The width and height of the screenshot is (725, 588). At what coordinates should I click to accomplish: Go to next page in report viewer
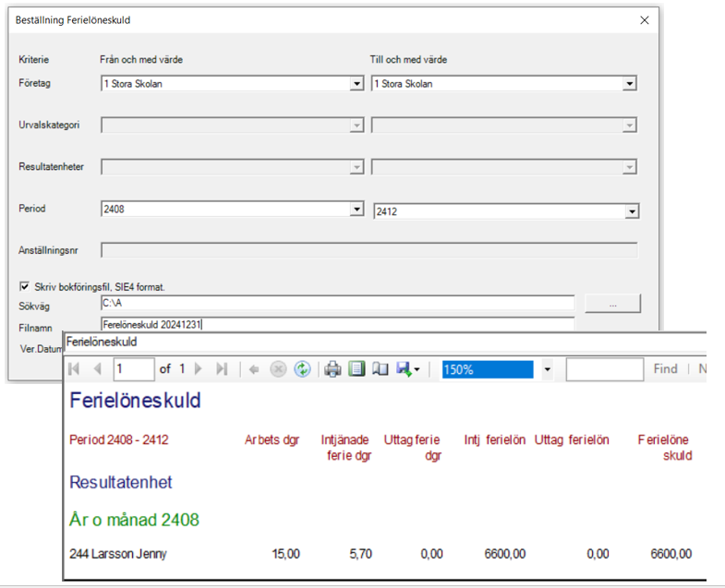199,369
